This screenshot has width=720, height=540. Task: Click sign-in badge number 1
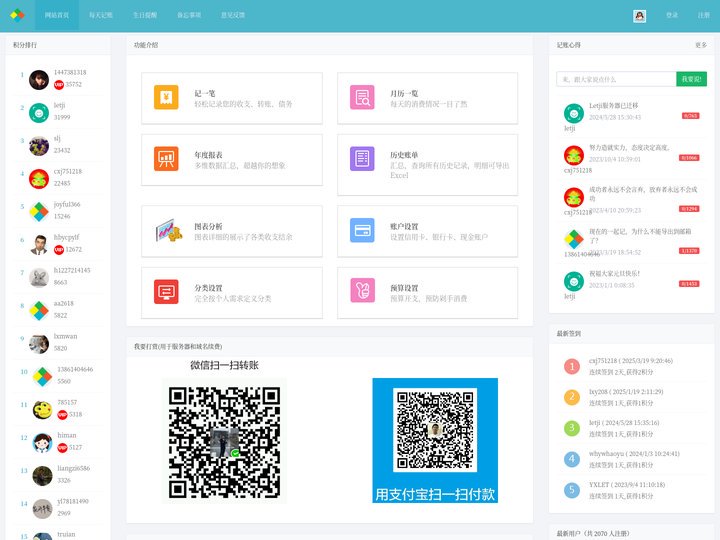[572, 366]
